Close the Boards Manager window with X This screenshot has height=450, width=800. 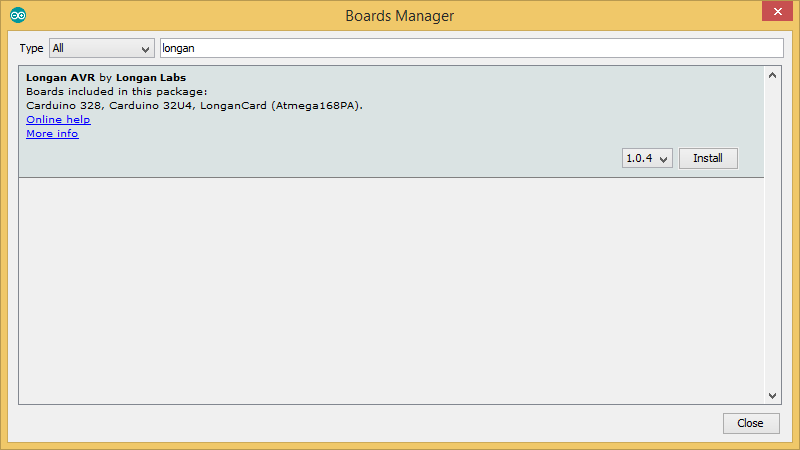click(x=777, y=11)
